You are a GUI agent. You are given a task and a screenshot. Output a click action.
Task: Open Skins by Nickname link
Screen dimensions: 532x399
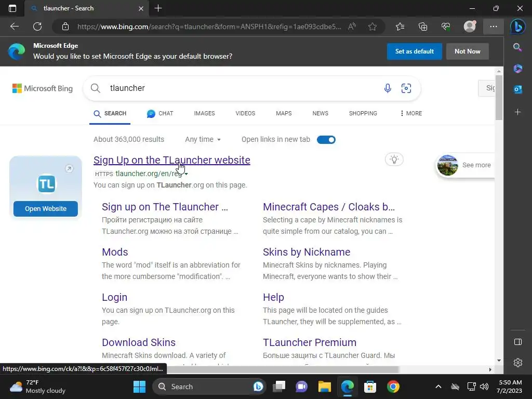coord(307,252)
